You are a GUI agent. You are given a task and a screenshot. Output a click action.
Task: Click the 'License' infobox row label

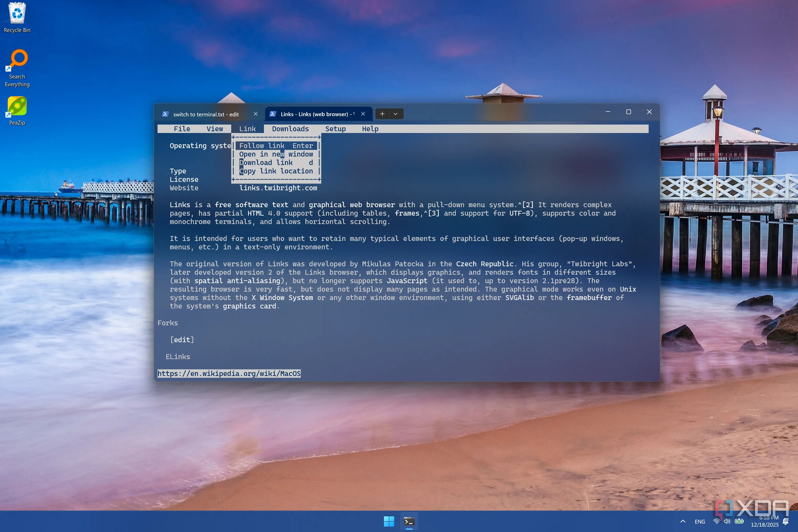coord(184,180)
